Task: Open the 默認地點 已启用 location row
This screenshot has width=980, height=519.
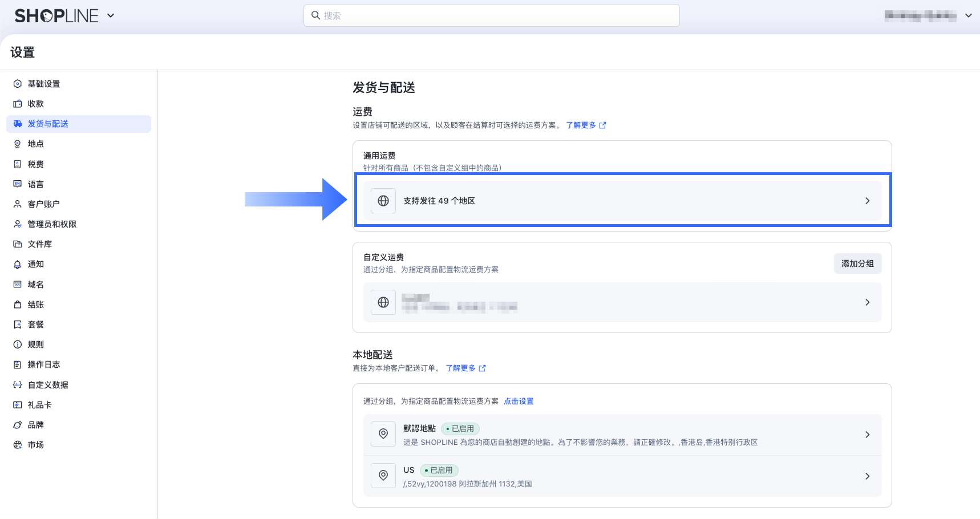Action: [x=622, y=435]
